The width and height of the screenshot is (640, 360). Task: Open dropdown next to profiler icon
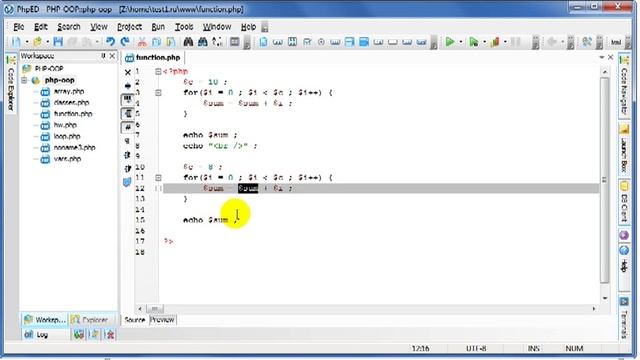click(x=505, y=42)
